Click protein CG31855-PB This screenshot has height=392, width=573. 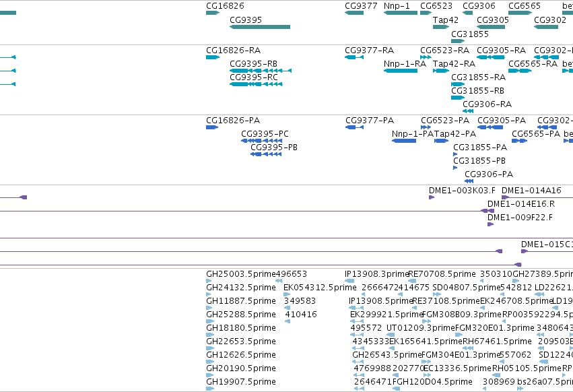(455, 168)
